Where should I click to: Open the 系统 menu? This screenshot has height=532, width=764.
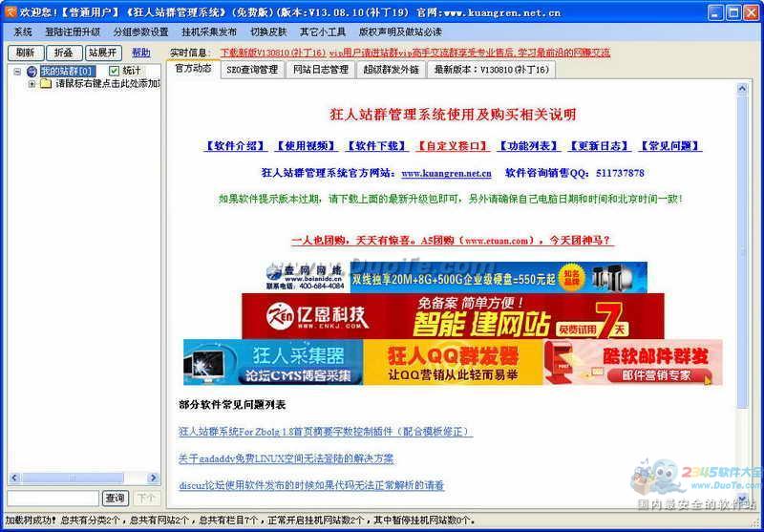22,32
